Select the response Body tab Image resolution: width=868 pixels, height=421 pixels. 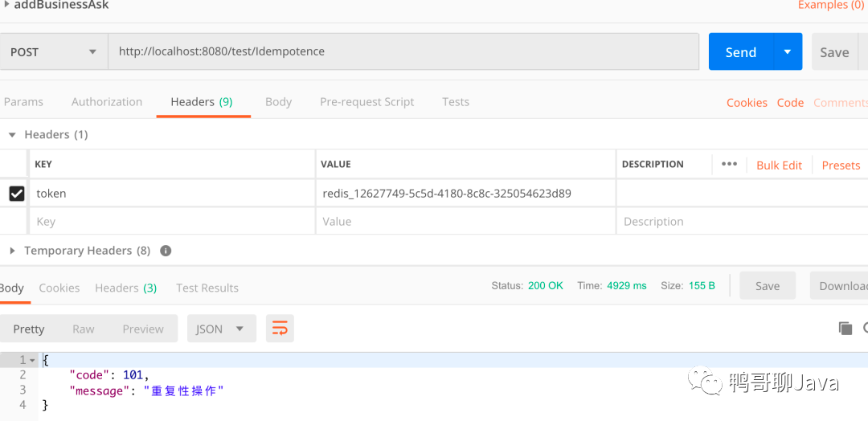click(x=11, y=288)
